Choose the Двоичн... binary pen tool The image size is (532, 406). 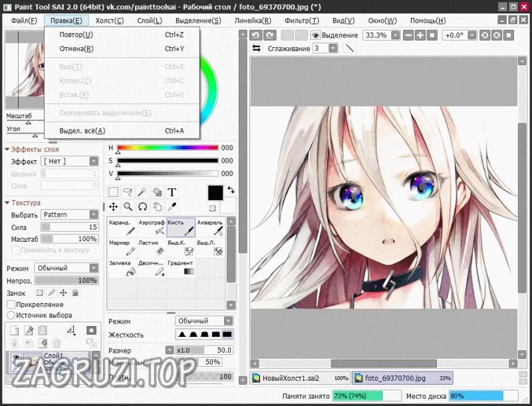point(152,268)
